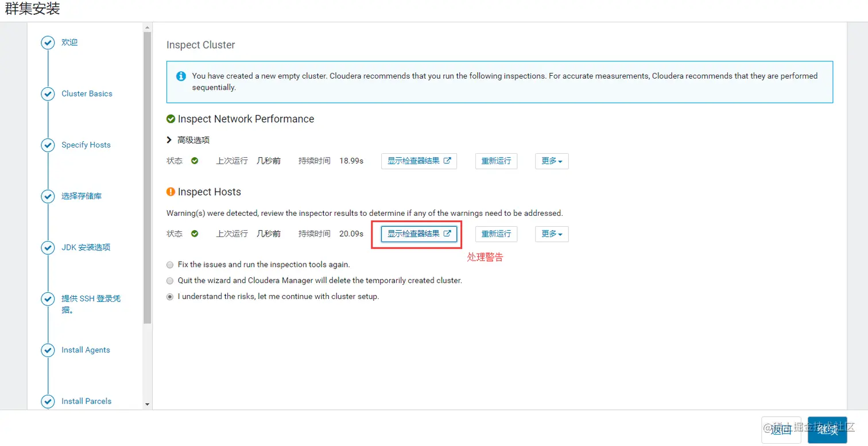This screenshot has height=446, width=868.
Task: Go to the Specify Hosts wizard step
Action: (x=86, y=145)
